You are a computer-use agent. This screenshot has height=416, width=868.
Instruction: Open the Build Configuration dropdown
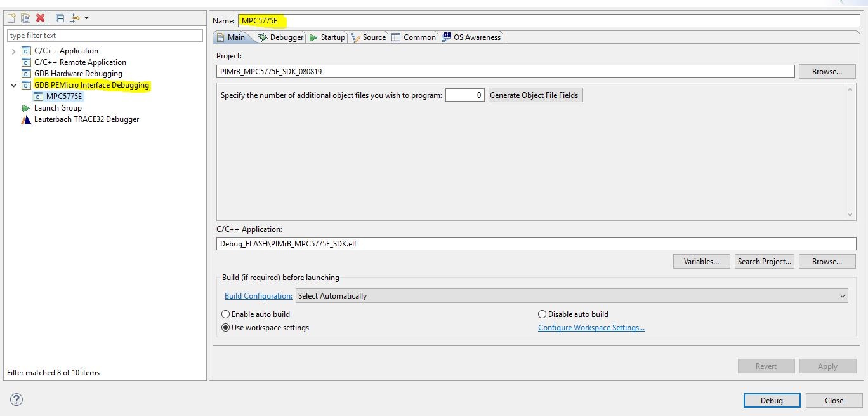[x=571, y=296]
